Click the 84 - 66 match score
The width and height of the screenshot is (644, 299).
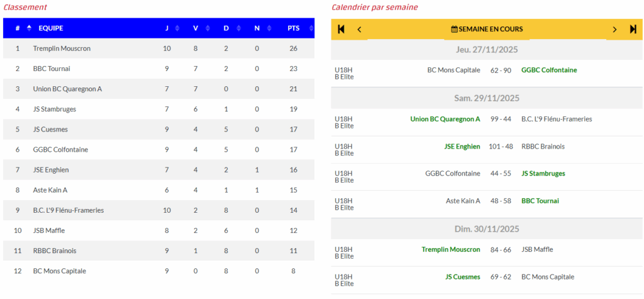coord(501,249)
